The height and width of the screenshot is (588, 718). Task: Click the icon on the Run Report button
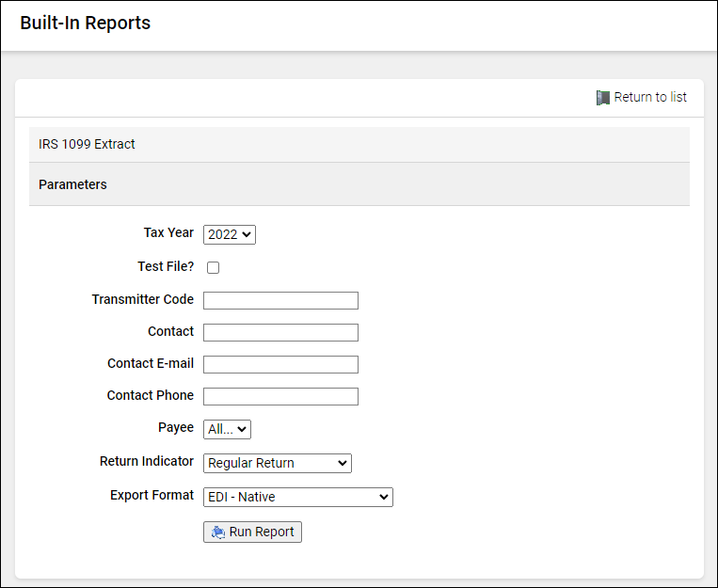[x=217, y=532]
